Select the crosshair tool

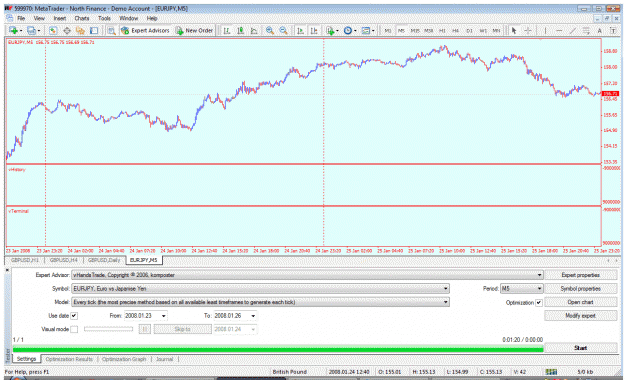pyautogui.click(x=527, y=31)
